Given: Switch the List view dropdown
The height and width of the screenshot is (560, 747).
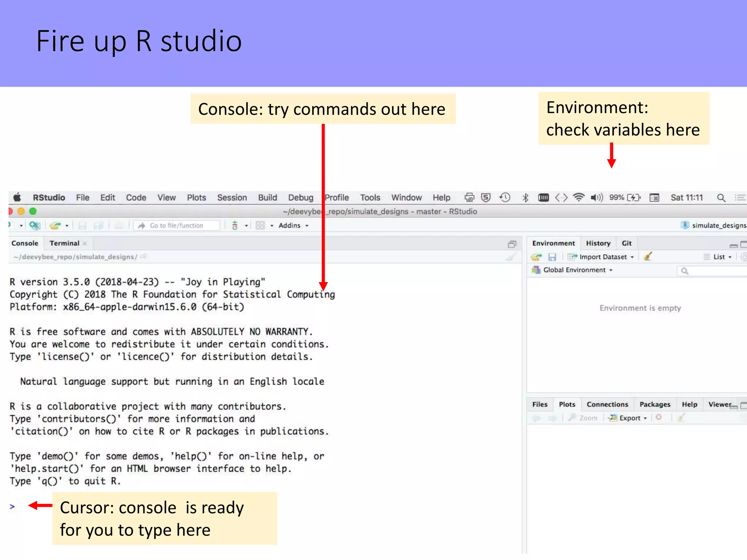Looking at the screenshot, I should pos(718,257).
